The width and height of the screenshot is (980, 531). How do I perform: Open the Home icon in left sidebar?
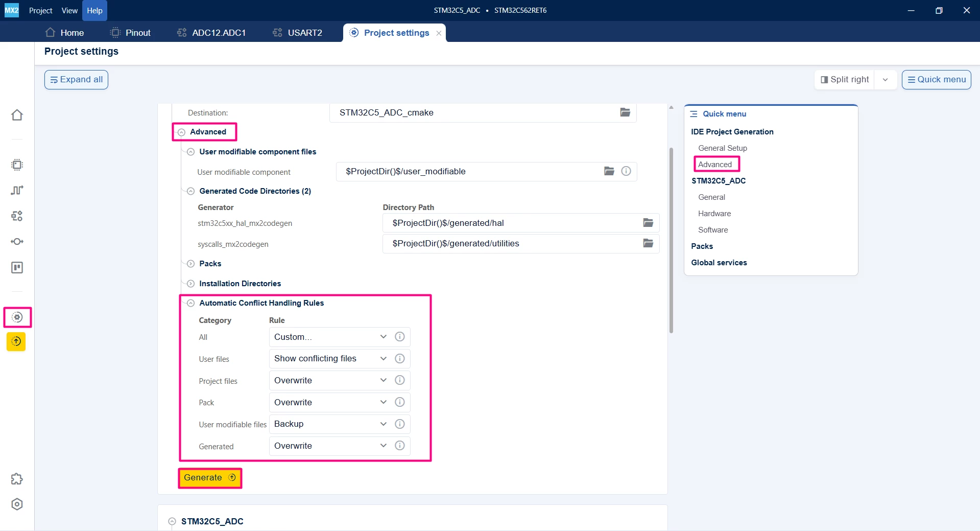17,115
